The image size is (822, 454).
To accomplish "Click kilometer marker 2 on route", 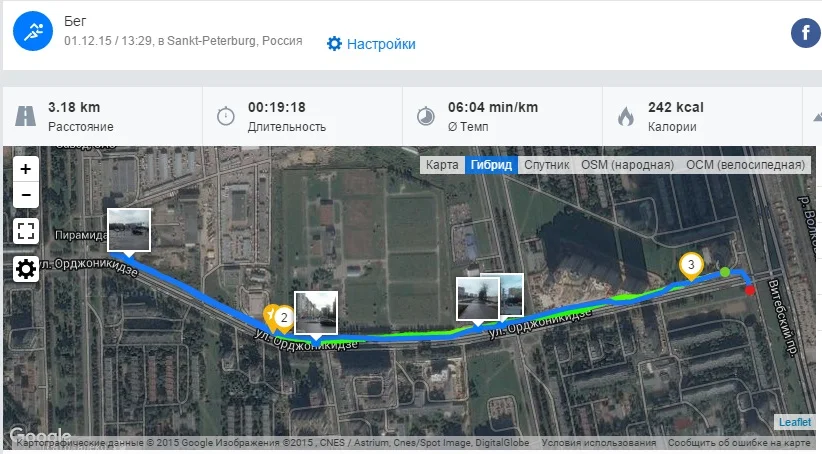I will click(x=284, y=318).
